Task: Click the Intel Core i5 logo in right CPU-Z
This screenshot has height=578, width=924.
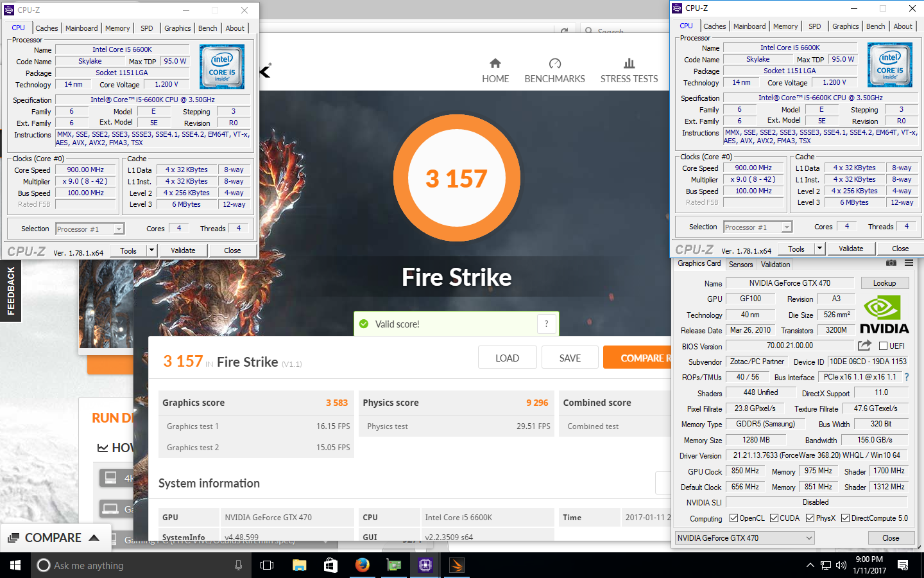Action: coord(890,64)
